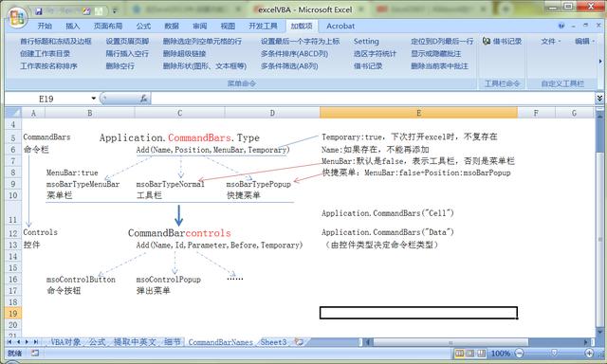Open the round Office button menu
Viewport: 607px width, 364px height.
coord(17,18)
